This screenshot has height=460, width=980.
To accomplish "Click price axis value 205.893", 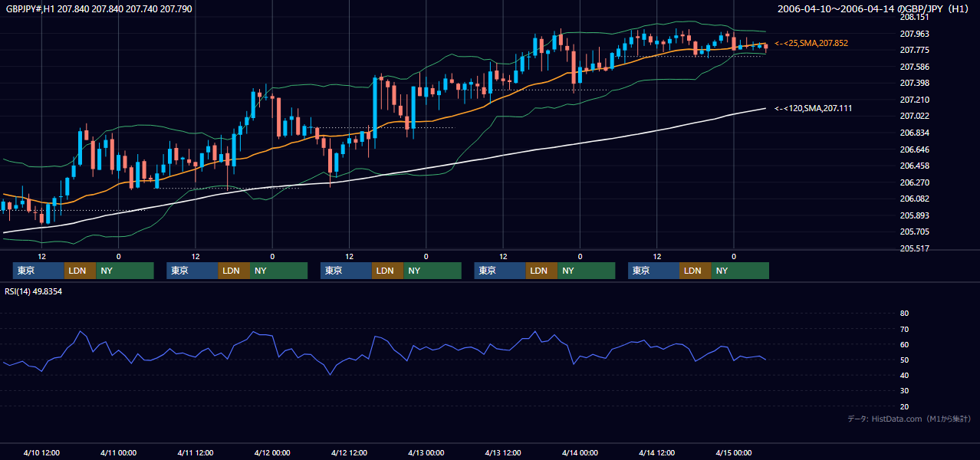I will point(914,215).
